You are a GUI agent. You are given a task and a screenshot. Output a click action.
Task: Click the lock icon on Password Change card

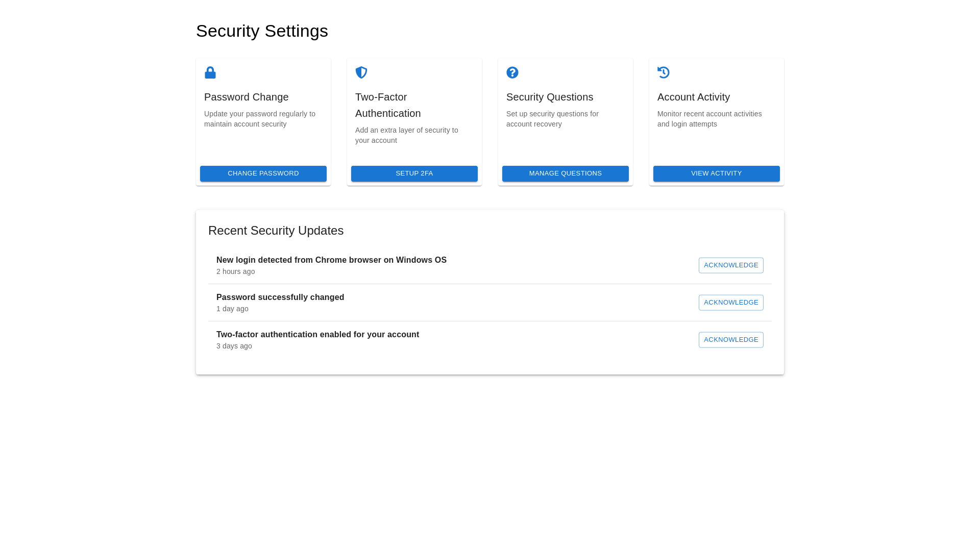[x=210, y=72]
